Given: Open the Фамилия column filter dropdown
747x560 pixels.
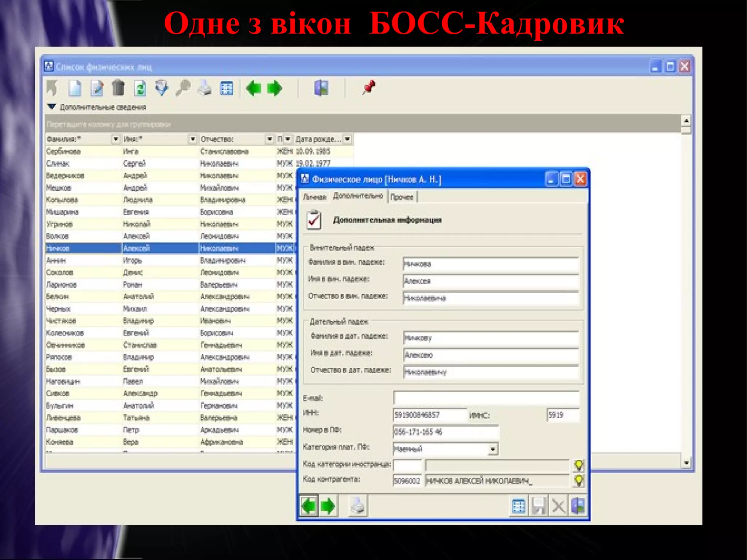Looking at the screenshot, I should (116, 139).
